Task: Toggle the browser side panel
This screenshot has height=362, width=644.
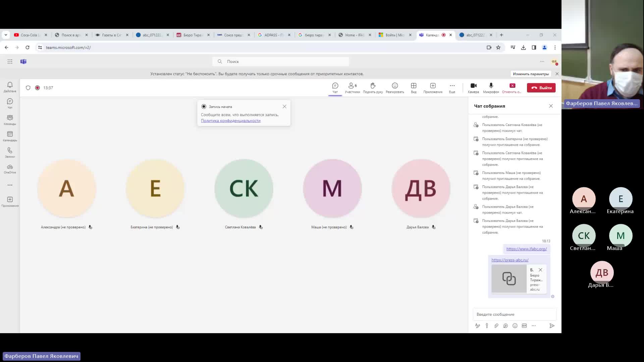Action: [x=534, y=48]
